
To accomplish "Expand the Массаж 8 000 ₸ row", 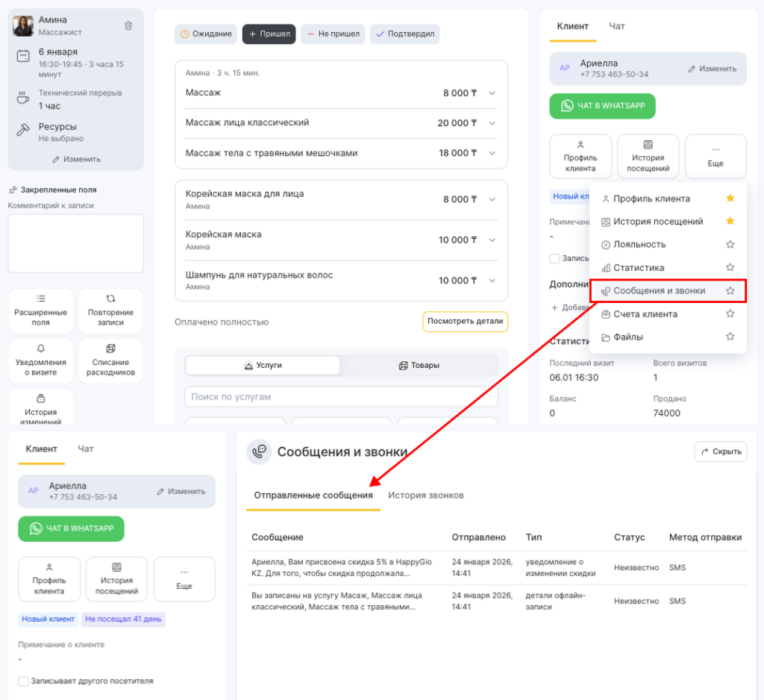I will [492, 93].
